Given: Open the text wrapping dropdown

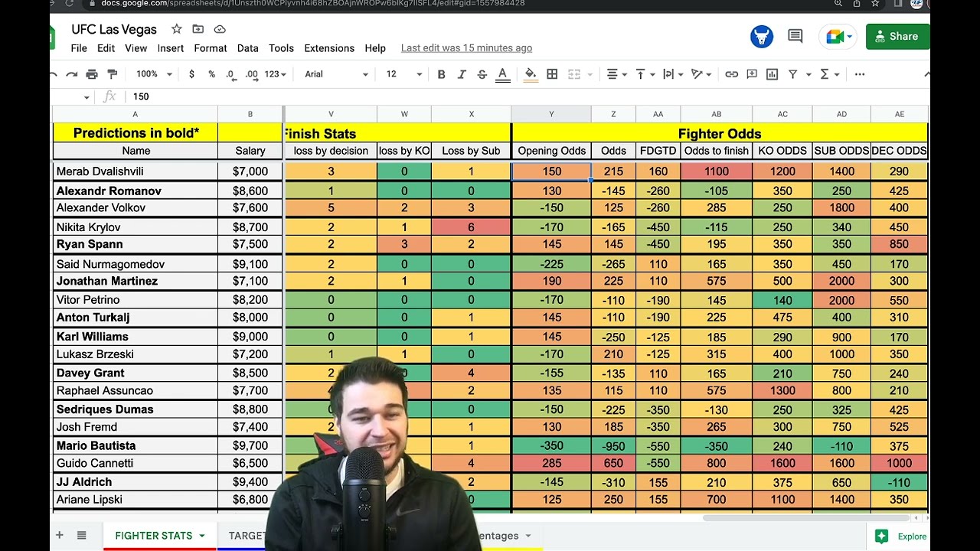Looking at the screenshot, I should [x=672, y=74].
